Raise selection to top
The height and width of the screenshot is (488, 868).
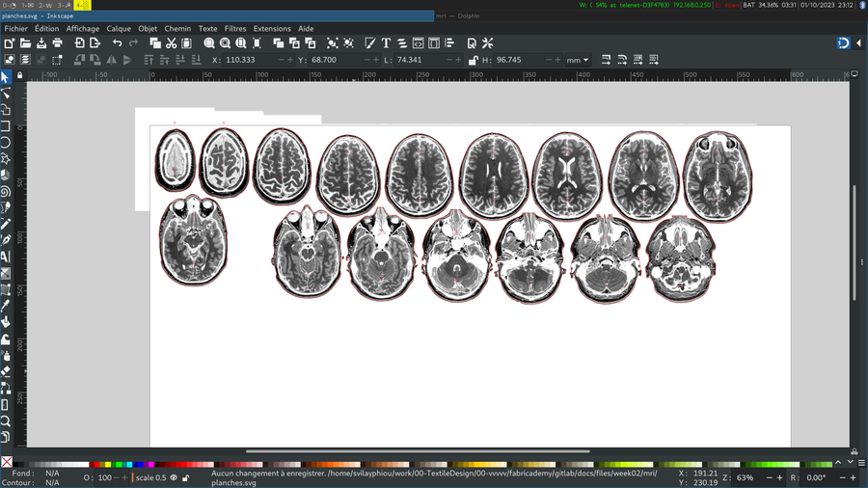149,60
